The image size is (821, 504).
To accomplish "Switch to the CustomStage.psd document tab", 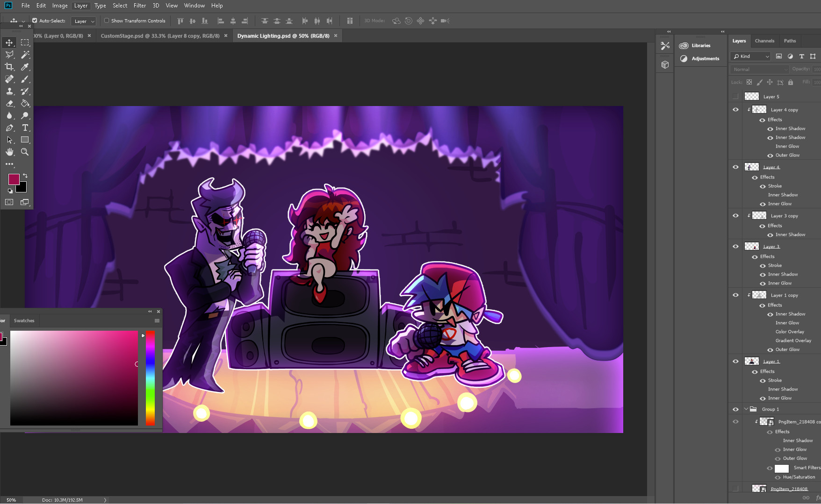I will (159, 35).
